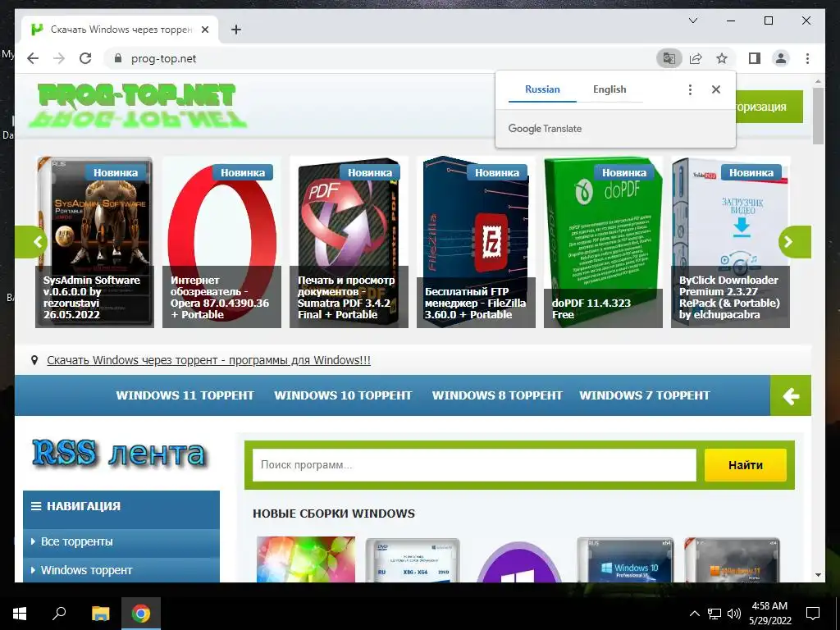Open the browser side panel icon
This screenshot has height=630, width=840.
coord(755,58)
